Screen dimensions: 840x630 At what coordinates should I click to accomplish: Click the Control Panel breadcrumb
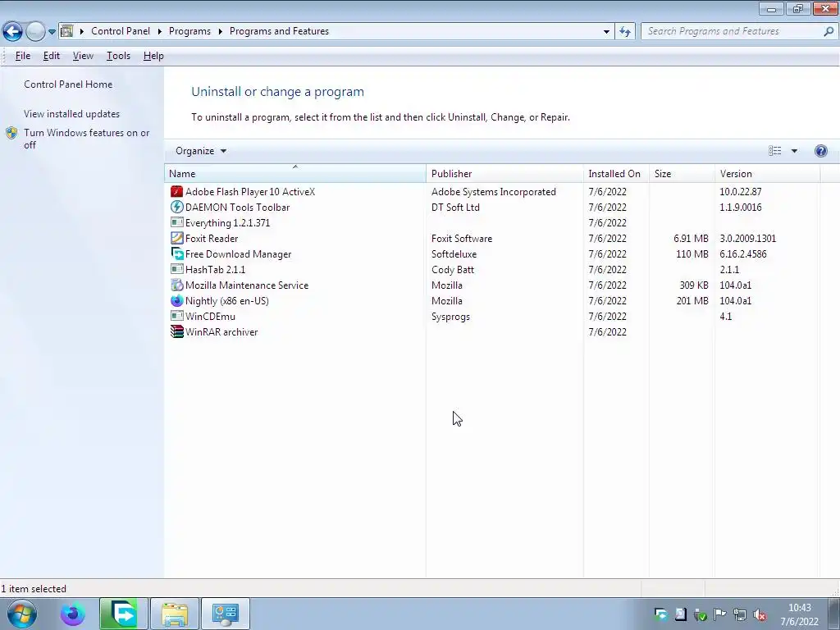click(121, 31)
